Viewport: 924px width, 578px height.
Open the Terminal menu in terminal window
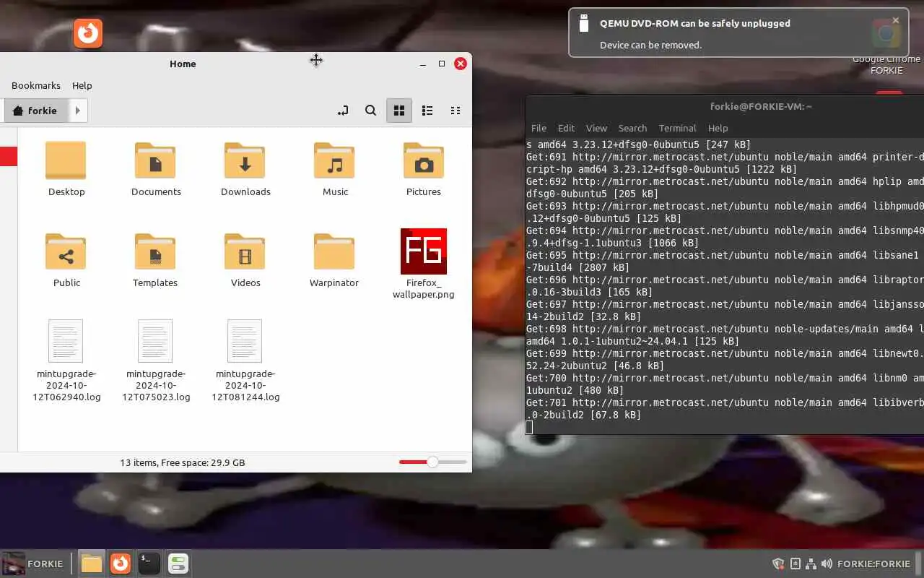(x=677, y=128)
